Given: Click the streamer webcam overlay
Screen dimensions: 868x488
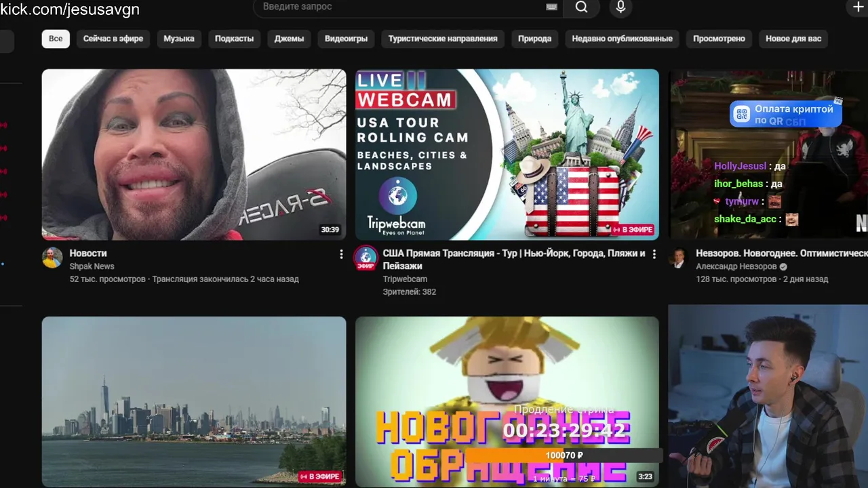Looking at the screenshot, I should point(768,396).
